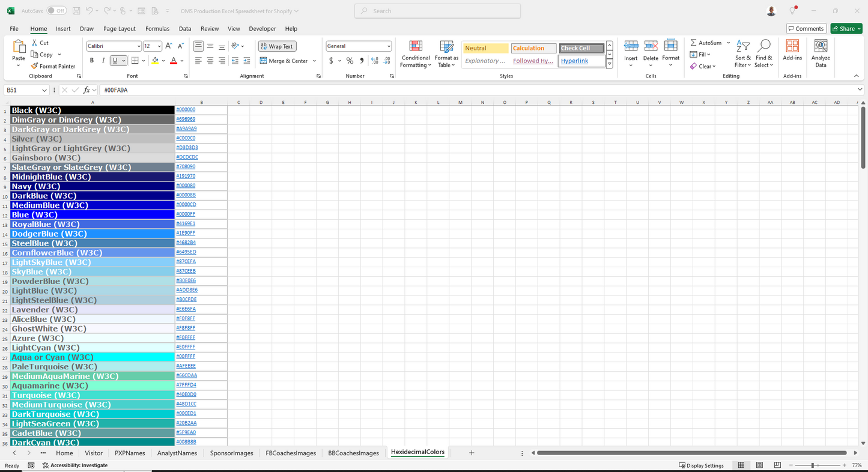Open the Formulas ribbon tab
This screenshot has height=472, width=868.
(157, 28)
